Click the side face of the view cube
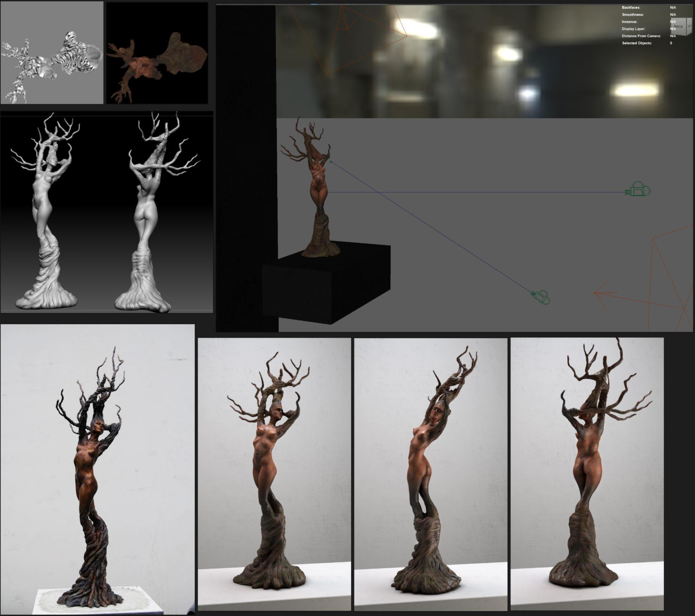This screenshot has width=695, height=616. coord(689,25)
